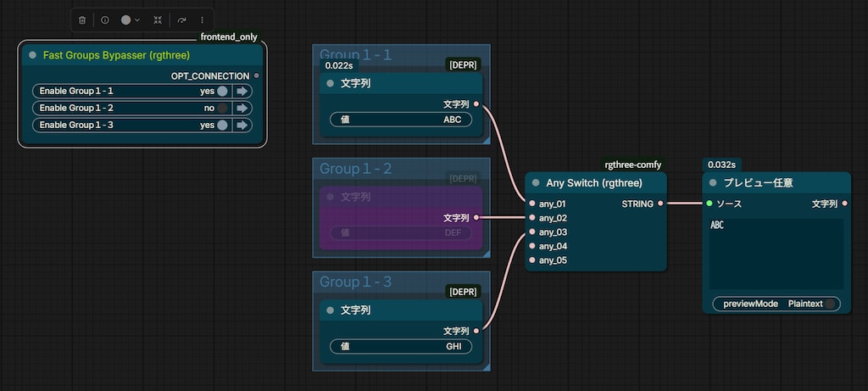
Task: Click the any_04 input port on Any Switch
Action: 532,246
